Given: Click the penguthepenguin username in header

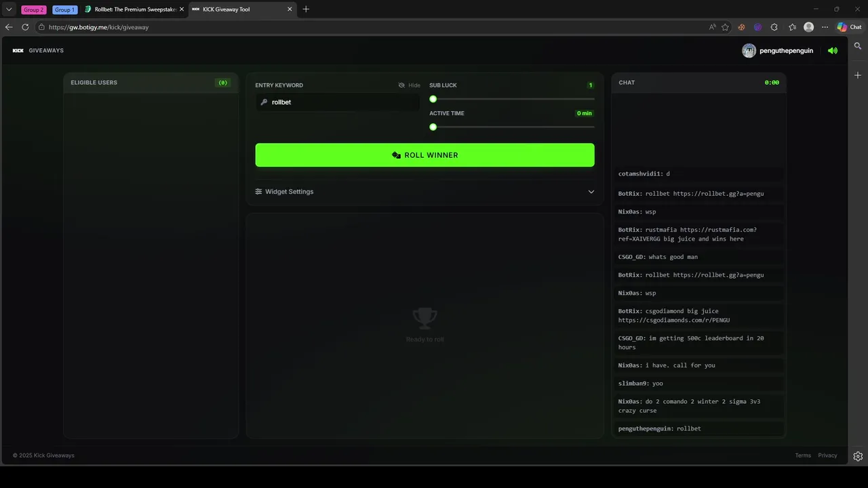Looking at the screenshot, I should coord(786,51).
